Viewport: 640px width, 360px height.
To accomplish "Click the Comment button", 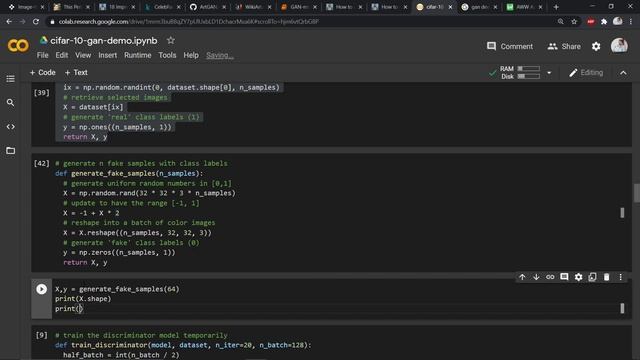I will pos(510,47).
